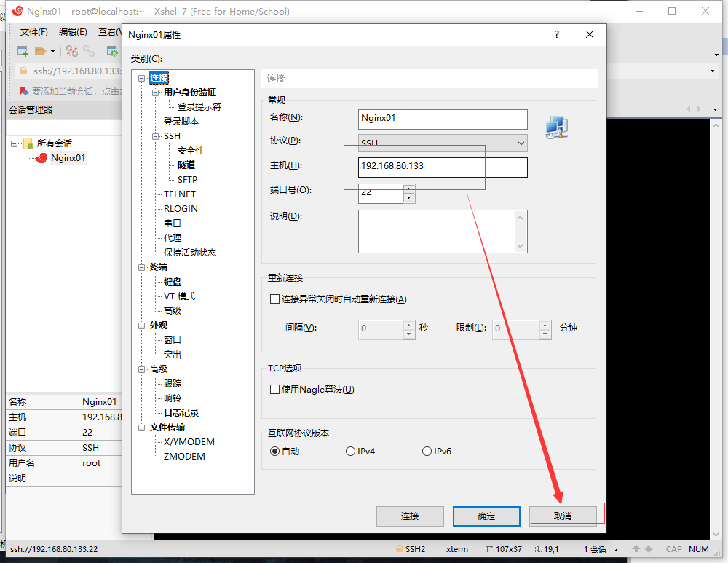The image size is (728, 563).
Task: Click the up arrow icon in the status bar
Action: (x=636, y=549)
